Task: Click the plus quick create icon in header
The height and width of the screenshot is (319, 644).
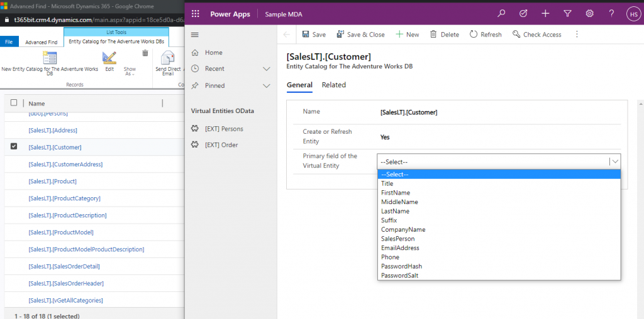Action: (x=545, y=14)
